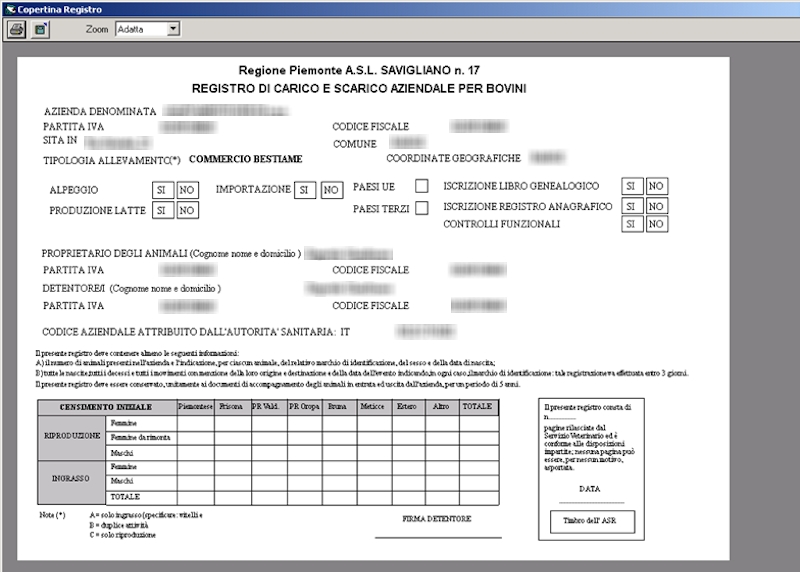Click the 'COMUNE' label

click(355, 144)
